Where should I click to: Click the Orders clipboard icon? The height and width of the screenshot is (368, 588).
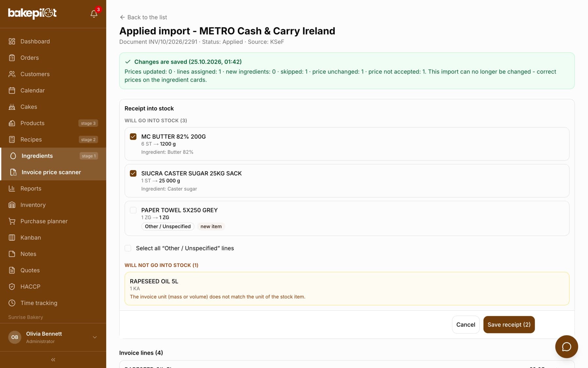(x=12, y=58)
